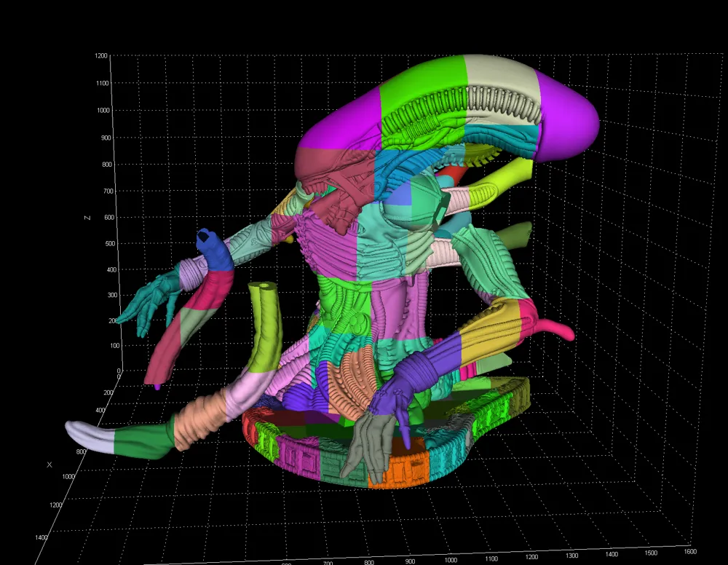Pick the 500 tick on the Z axis
Viewport: 728px width, 565px height.
tap(111, 243)
